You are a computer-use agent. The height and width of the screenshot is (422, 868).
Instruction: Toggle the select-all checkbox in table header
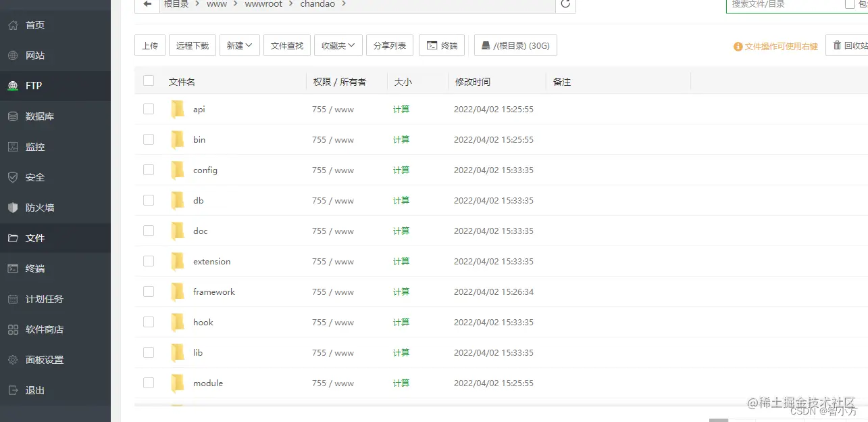149,81
